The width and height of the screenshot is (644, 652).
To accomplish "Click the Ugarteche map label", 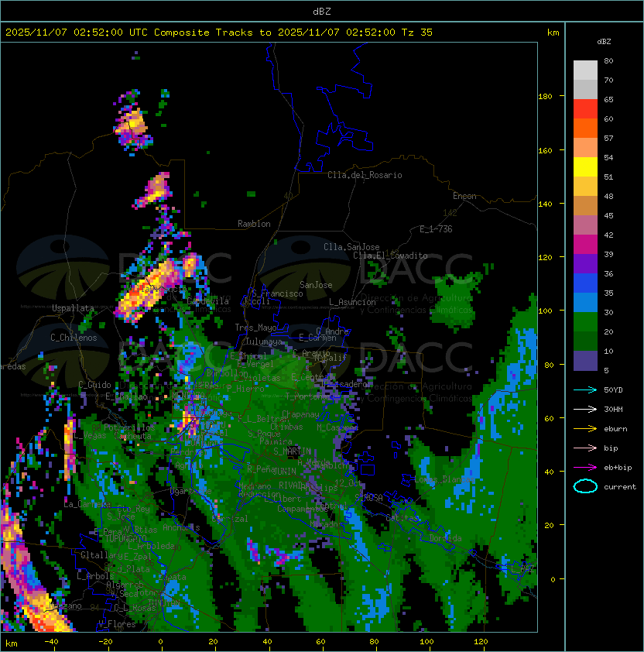I will [x=191, y=492].
